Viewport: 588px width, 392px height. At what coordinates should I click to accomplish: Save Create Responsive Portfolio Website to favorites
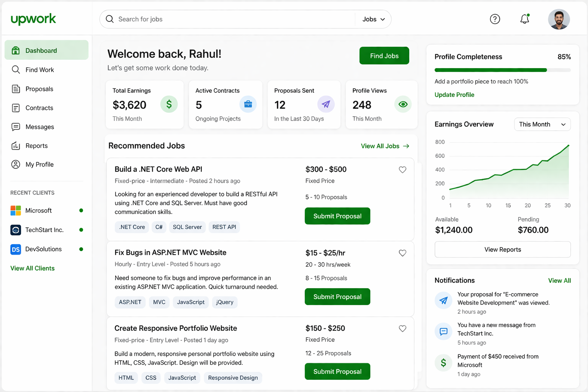coord(402,328)
